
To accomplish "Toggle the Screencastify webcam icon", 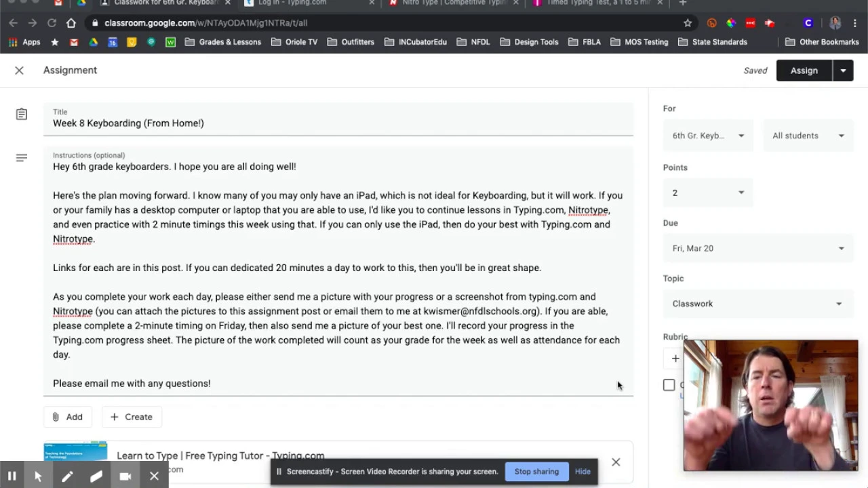I will (125, 476).
